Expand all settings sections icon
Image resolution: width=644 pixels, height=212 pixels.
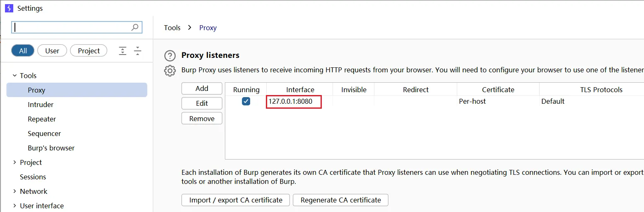click(123, 51)
